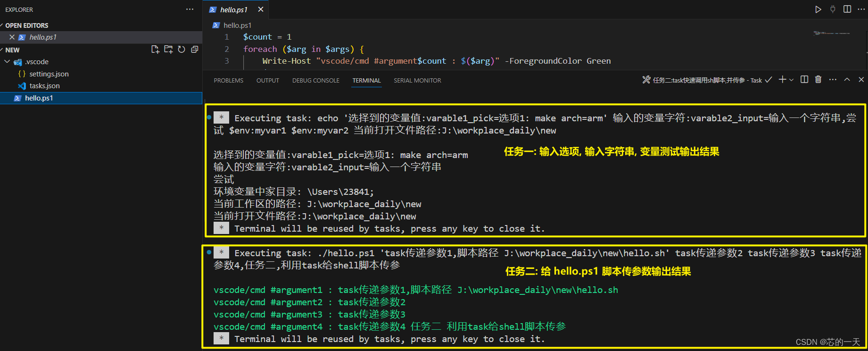
Task: Click hello.ps1 entry under Open Editors
Action: (43, 37)
